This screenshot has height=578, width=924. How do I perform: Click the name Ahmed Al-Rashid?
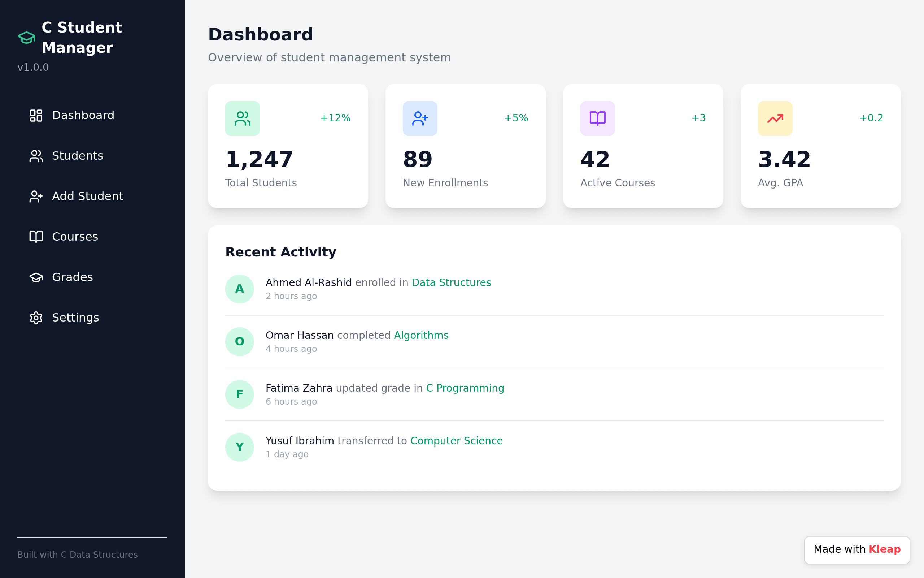(309, 282)
